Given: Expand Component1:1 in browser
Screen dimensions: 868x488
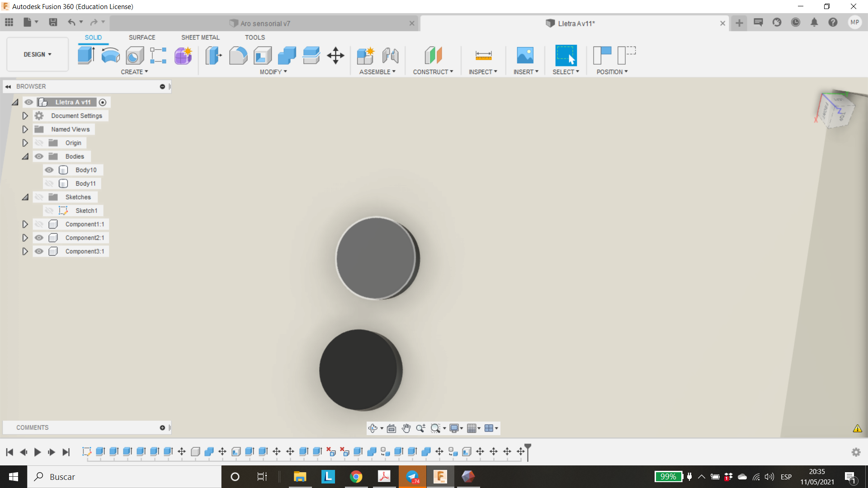Looking at the screenshot, I should point(25,224).
